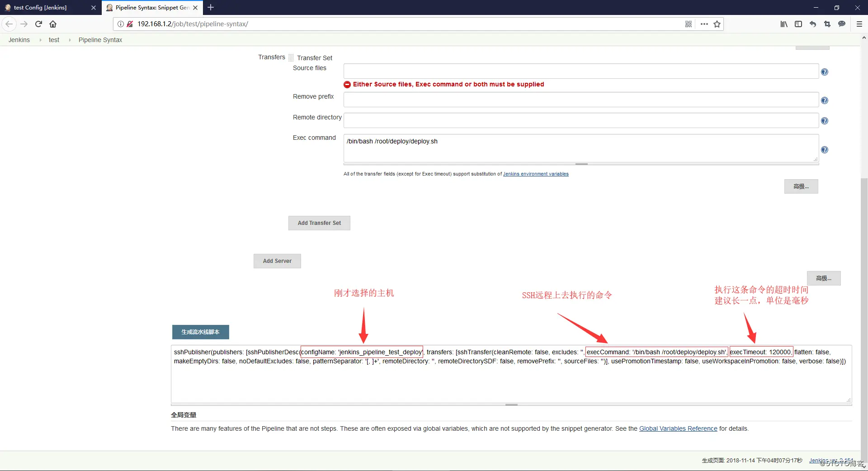Click the Add Transfer Set button
Image resolution: width=868 pixels, height=471 pixels.
pos(319,223)
